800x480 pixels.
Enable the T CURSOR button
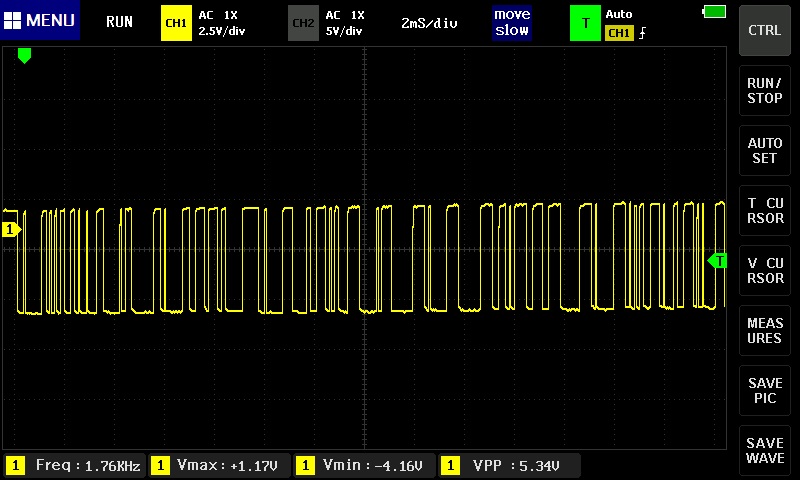(x=765, y=211)
